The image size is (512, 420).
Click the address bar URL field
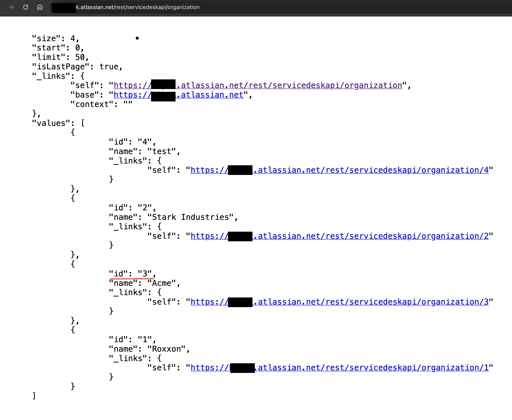[138, 7]
